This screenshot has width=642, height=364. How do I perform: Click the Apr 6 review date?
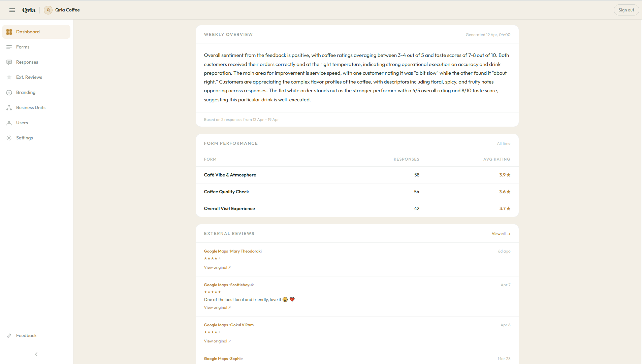click(x=506, y=325)
